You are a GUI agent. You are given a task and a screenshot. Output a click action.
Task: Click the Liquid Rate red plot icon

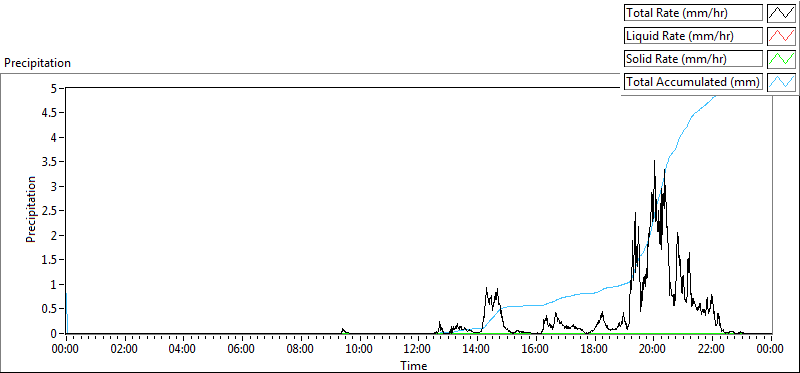point(782,36)
